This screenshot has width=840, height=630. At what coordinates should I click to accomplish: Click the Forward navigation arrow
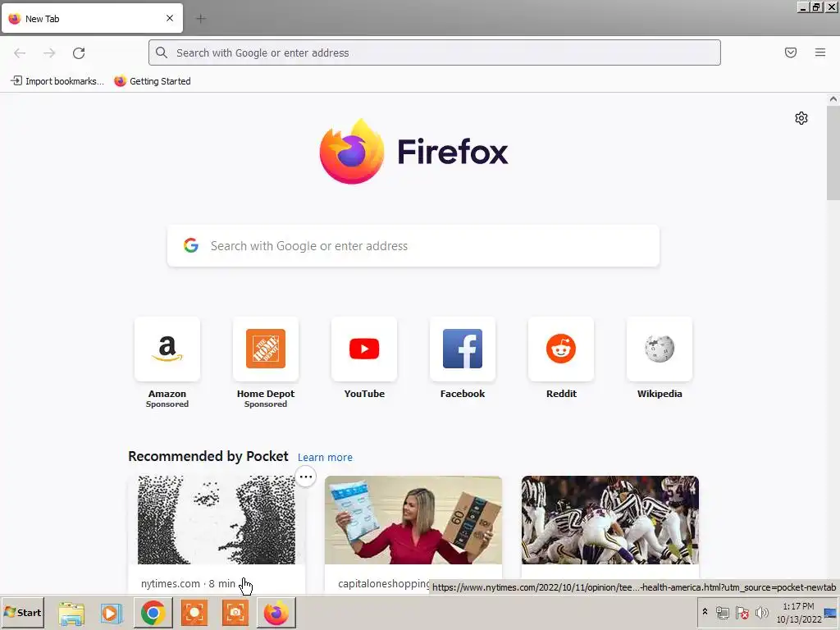pos(49,53)
